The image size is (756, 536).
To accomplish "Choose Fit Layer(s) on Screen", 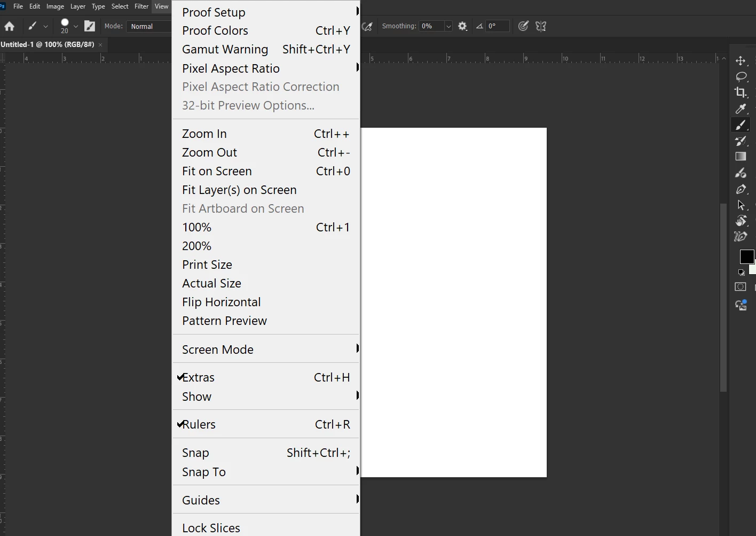I will [266, 190].
